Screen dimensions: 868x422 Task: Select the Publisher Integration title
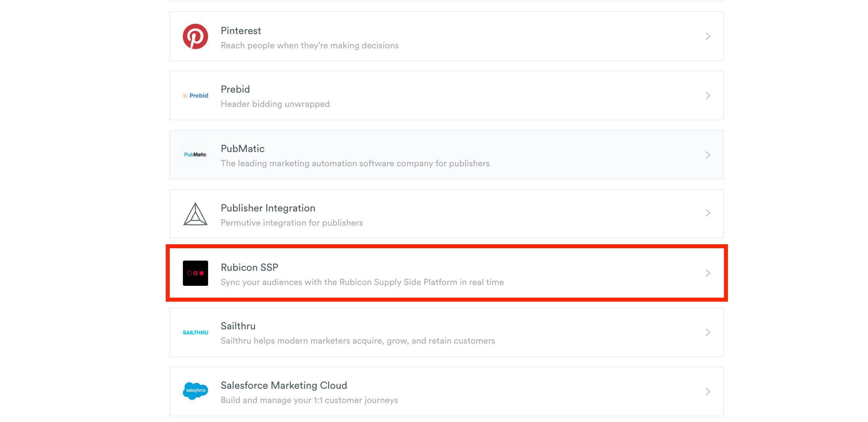click(268, 208)
